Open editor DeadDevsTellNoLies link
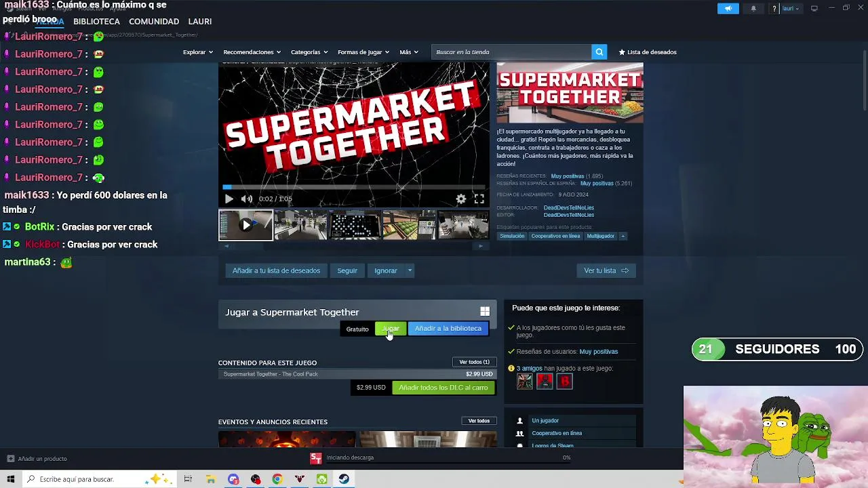Viewport: 868px width, 488px height. pos(568,216)
